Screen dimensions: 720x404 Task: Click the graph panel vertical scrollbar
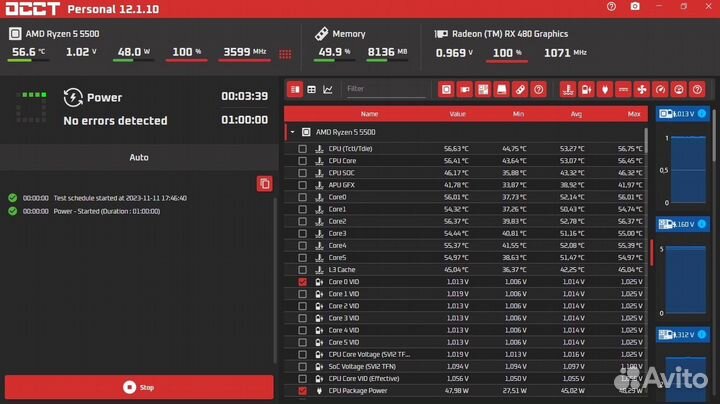[x=714, y=134]
